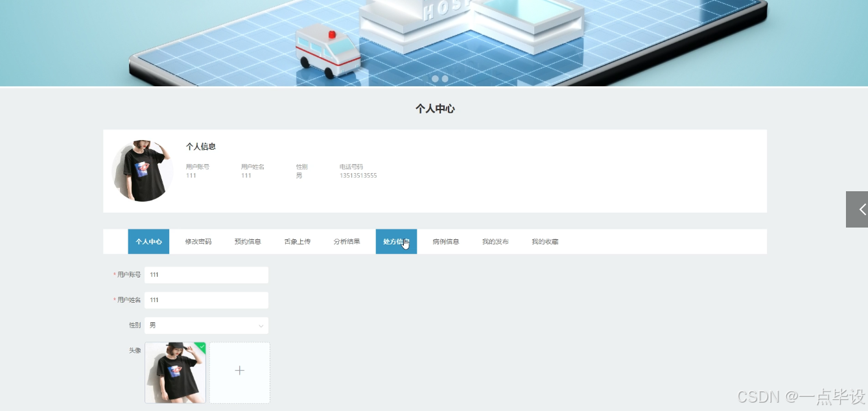Select the right carousel indicator dot

[445, 78]
